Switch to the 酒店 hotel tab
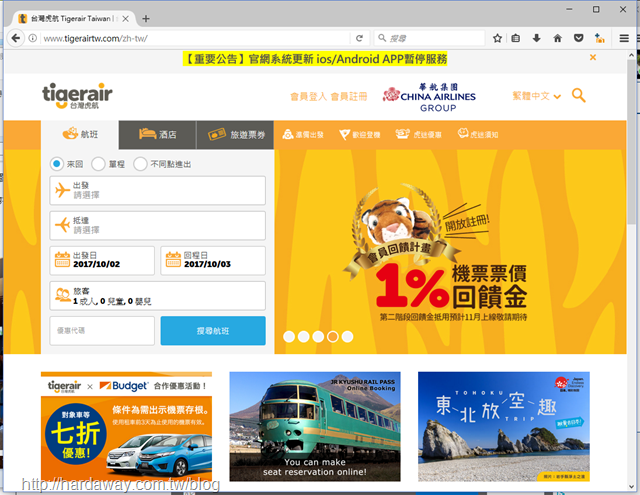 158,134
